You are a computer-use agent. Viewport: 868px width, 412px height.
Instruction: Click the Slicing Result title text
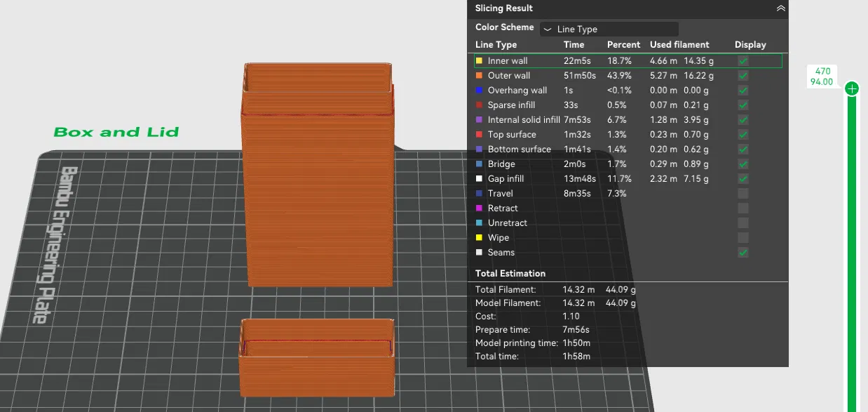pos(504,8)
